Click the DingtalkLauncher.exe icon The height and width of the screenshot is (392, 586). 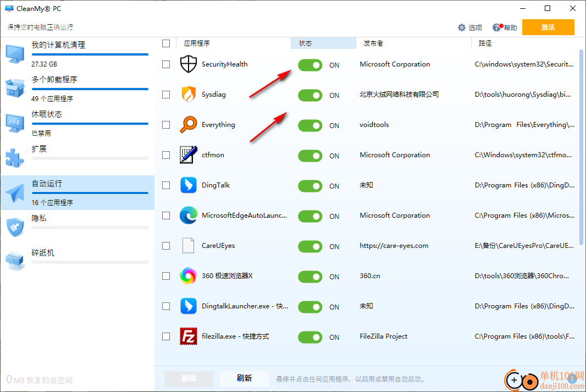189,306
